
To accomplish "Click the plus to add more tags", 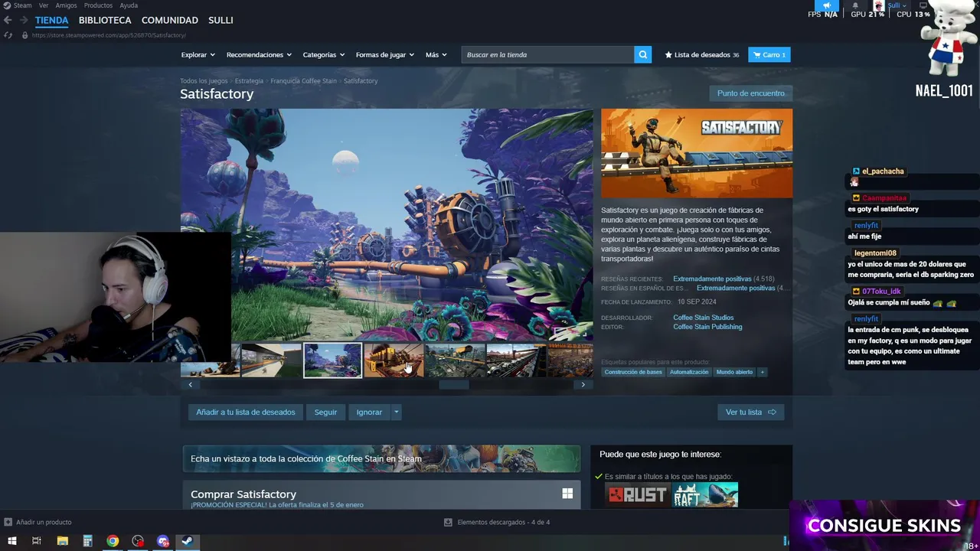I will click(x=762, y=372).
